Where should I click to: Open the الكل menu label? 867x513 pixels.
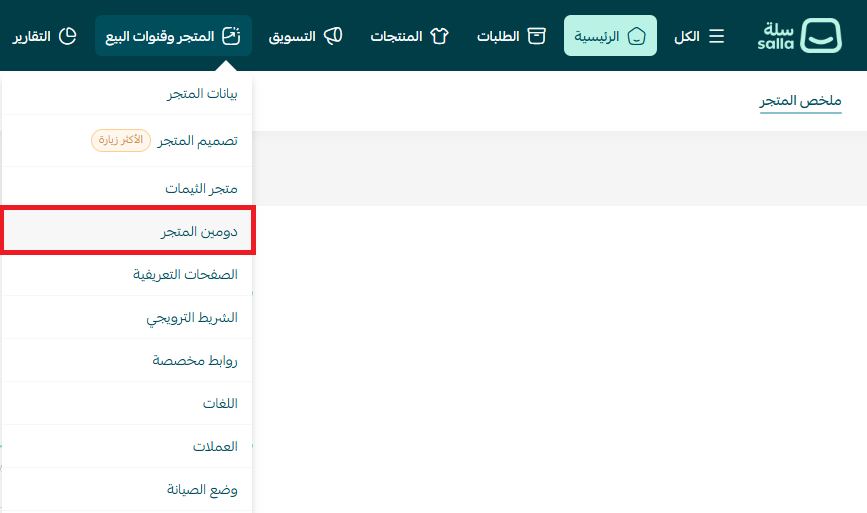(x=687, y=36)
